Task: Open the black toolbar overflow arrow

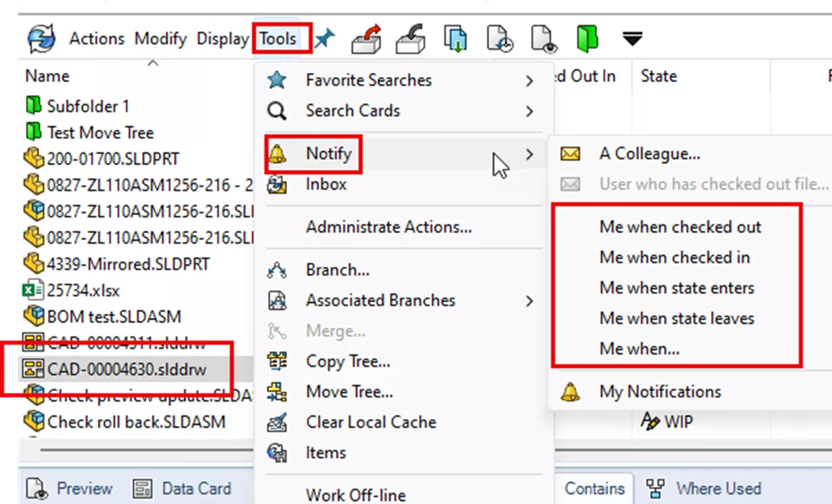Action: click(632, 39)
